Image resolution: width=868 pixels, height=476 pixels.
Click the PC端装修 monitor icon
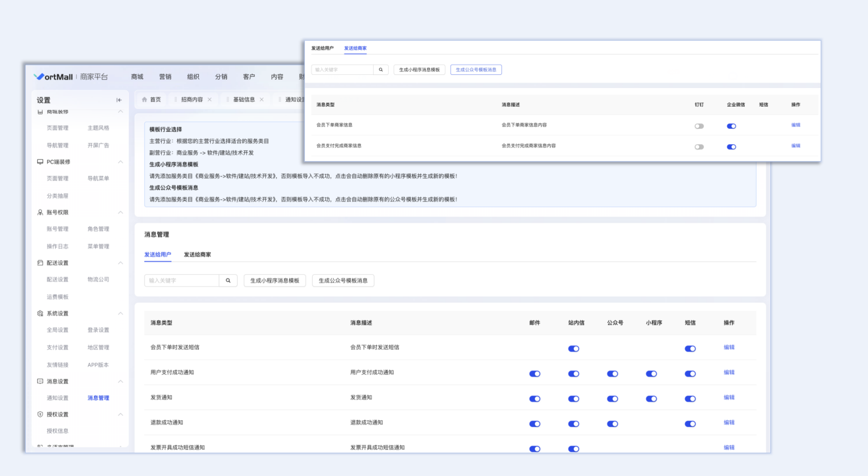coord(40,162)
